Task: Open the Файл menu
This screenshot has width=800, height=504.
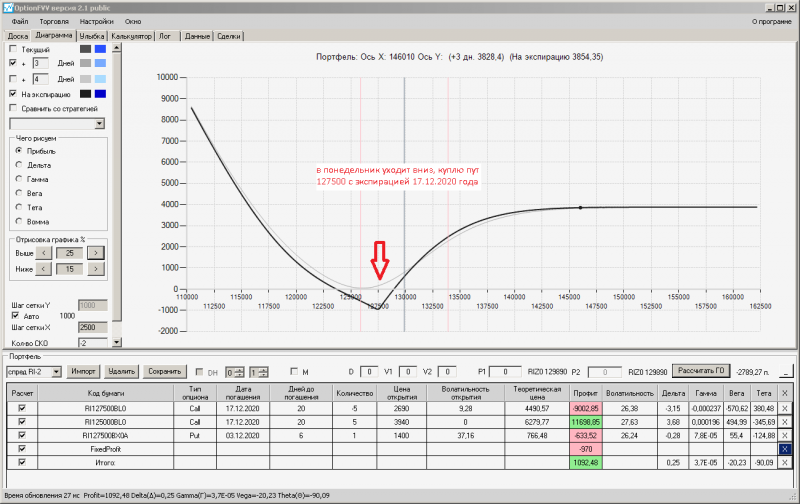Action: [x=20, y=21]
